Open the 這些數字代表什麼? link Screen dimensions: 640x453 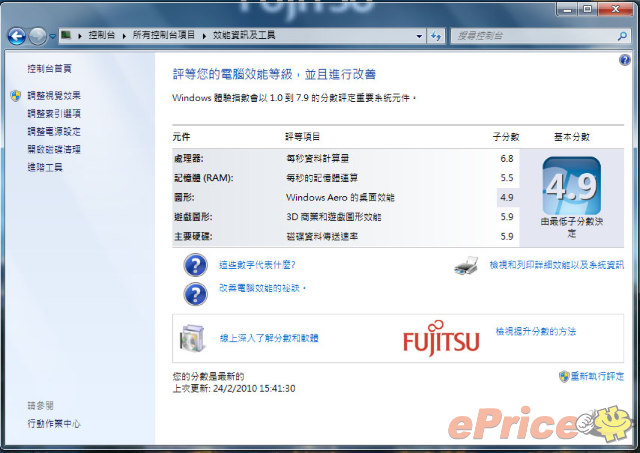[x=257, y=265]
